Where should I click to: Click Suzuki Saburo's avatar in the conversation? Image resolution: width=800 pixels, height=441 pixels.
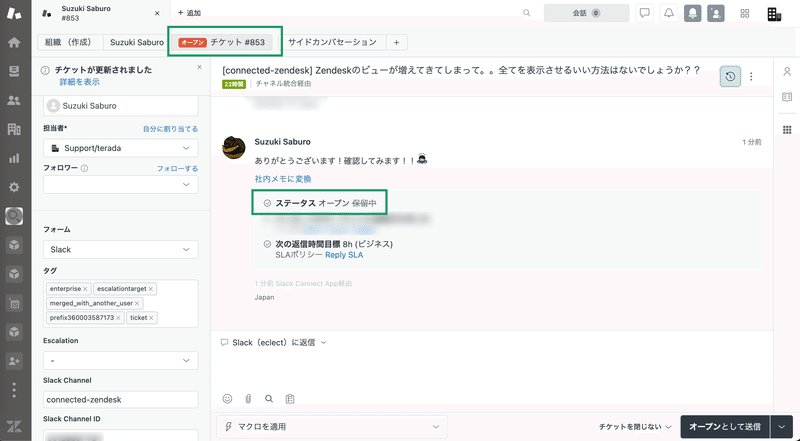pos(234,148)
